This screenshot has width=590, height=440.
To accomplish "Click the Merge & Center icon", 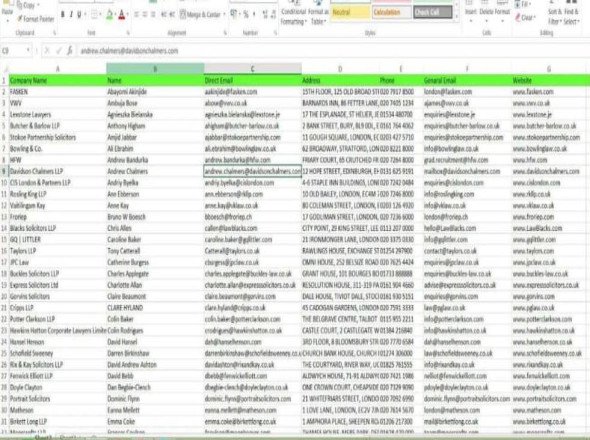I will coord(183,15).
